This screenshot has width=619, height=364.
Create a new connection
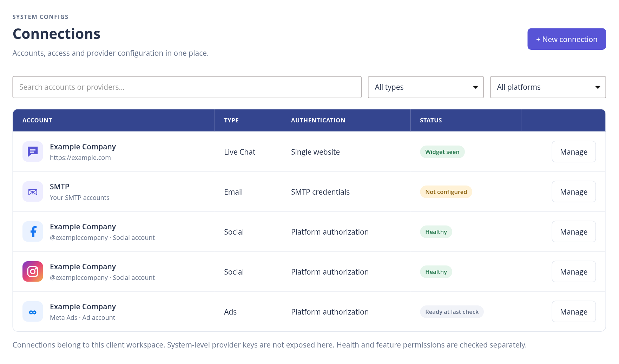[x=566, y=39]
